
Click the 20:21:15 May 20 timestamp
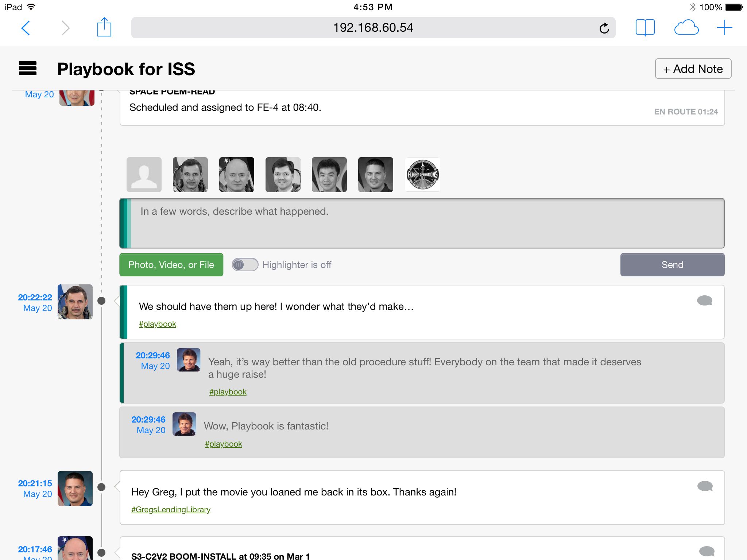click(35, 489)
